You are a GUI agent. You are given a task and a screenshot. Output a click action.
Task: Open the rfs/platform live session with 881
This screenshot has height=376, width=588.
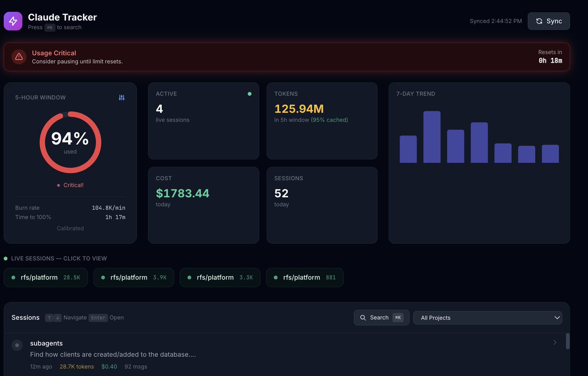[305, 277]
